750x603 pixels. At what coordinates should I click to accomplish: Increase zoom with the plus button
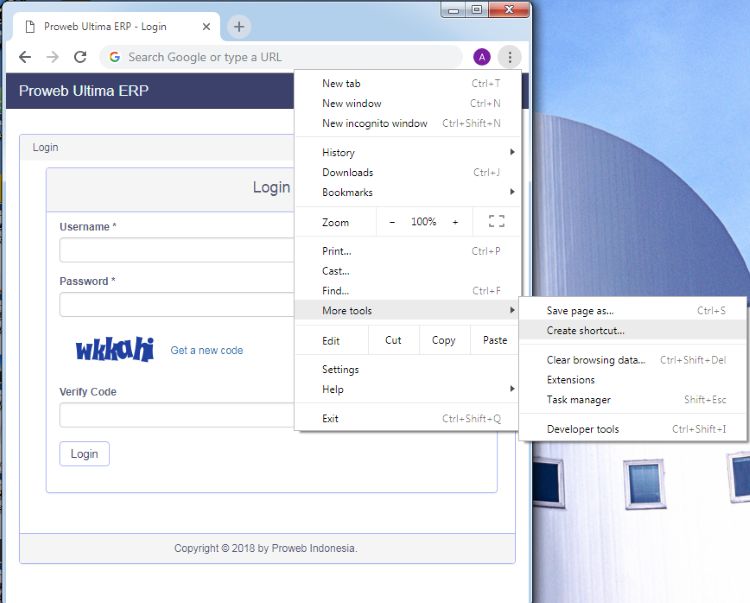455,222
